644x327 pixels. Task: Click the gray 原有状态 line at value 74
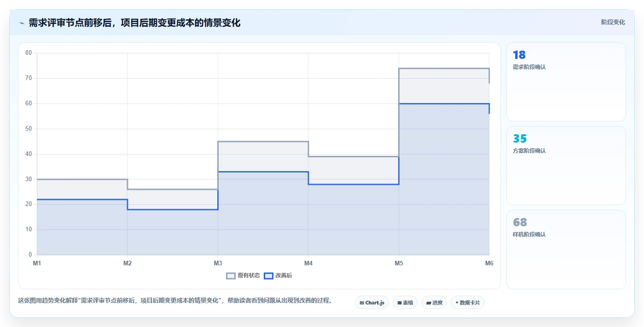pos(444,69)
